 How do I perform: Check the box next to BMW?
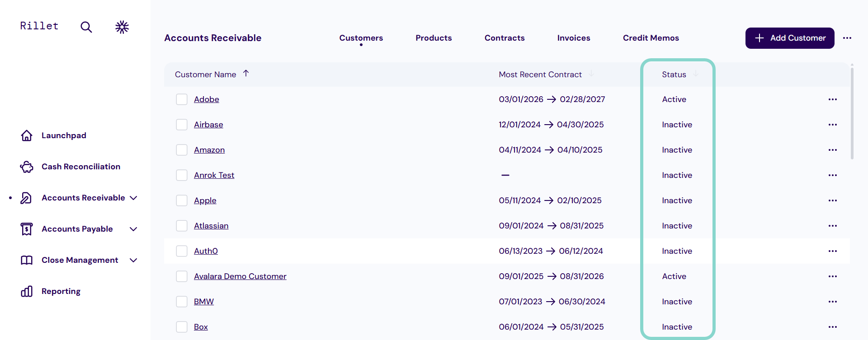pyautogui.click(x=182, y=302)
